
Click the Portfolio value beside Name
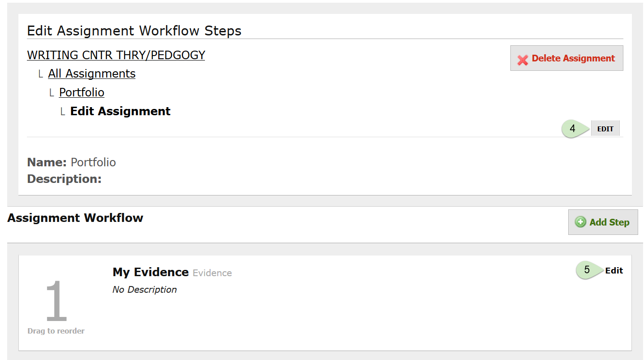tap(93, 162)
